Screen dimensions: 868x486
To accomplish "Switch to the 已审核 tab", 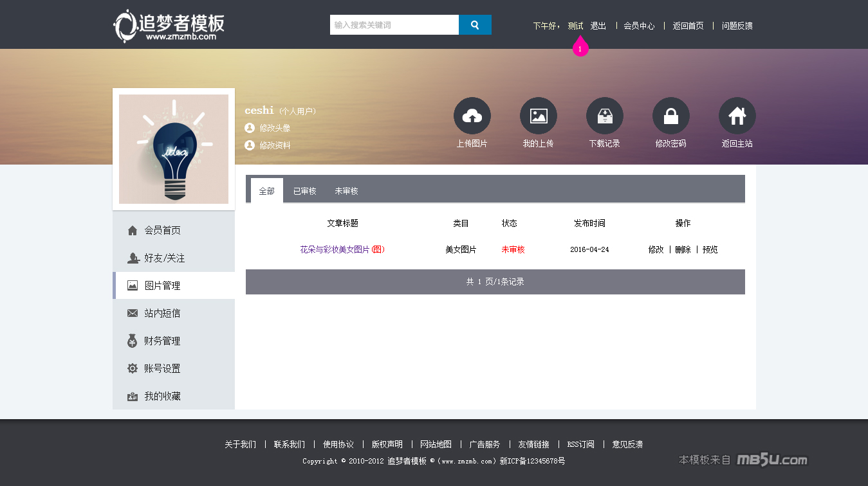I will [304, 191].
